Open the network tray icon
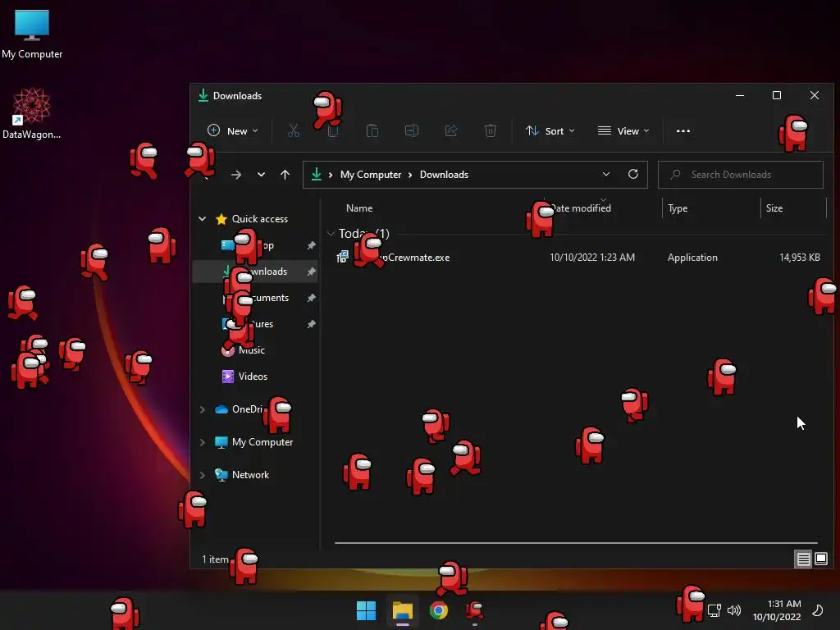Screen dimensions: 840x630 (x=714, y=610)
